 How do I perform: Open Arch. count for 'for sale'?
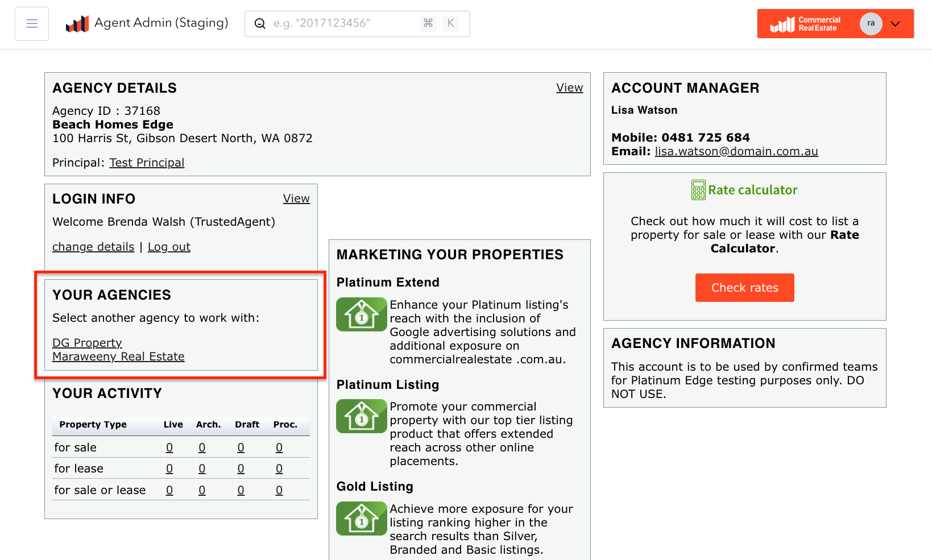click(x=202, y=447)
